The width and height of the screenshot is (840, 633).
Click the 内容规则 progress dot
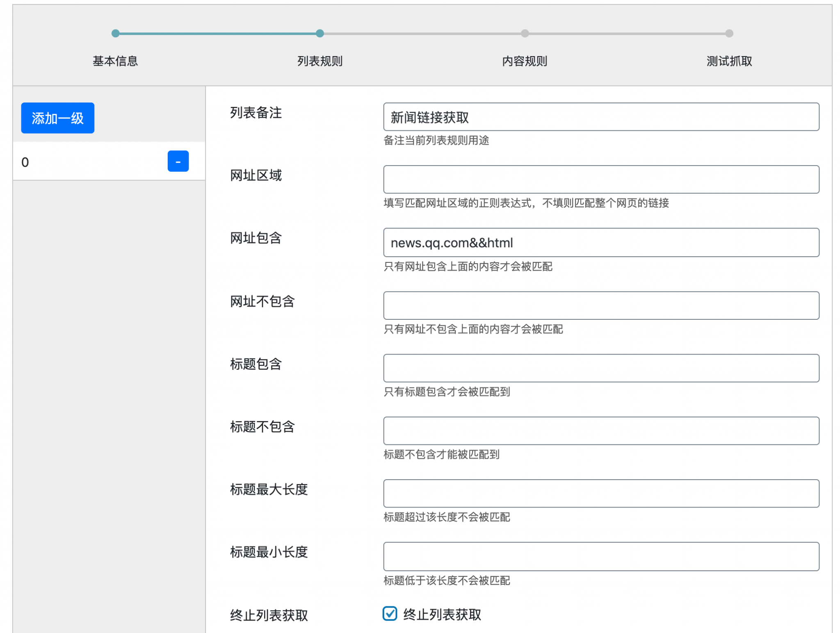point(525,33)
